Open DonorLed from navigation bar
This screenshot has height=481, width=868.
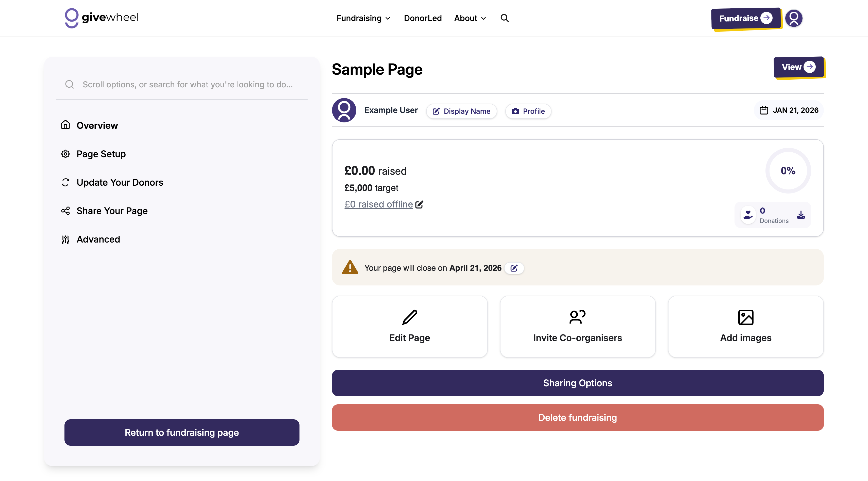tap(423, 18)
